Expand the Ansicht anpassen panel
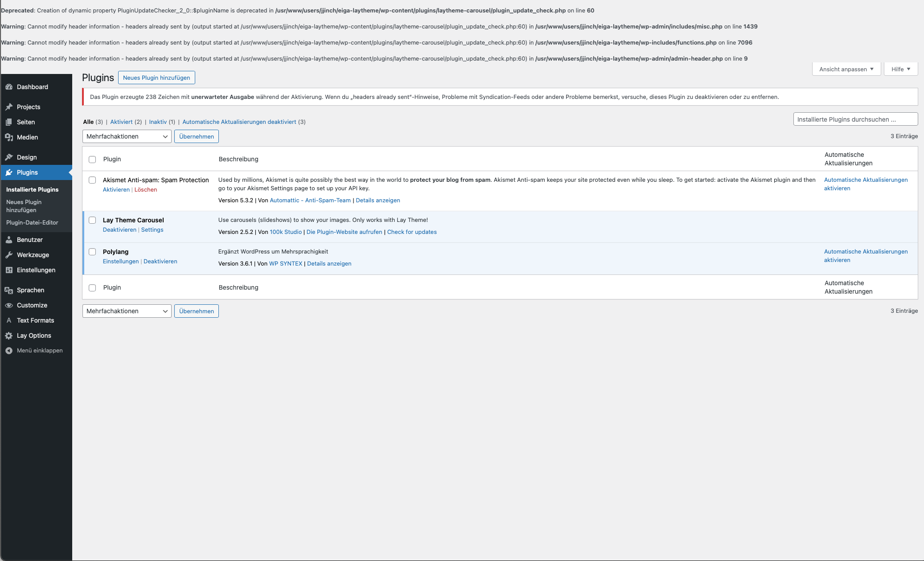 click(x=846, y=69)
